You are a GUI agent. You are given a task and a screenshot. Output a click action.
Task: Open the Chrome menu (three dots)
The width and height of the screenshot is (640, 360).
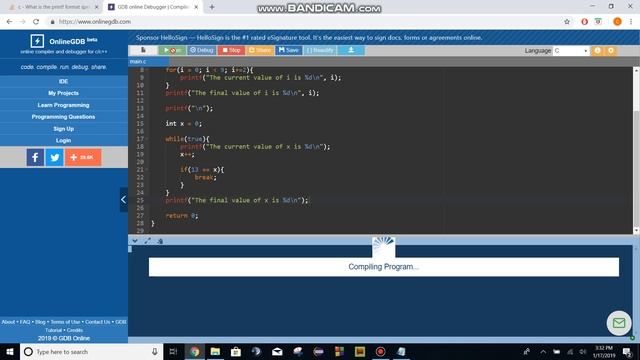(631, 22)
